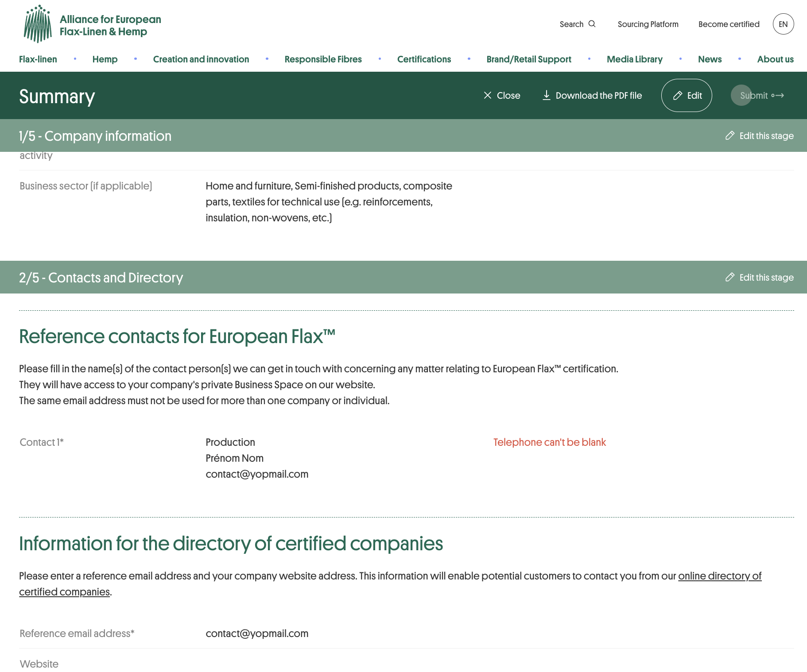Click the X close icon in Summary bar

point(488,96)
